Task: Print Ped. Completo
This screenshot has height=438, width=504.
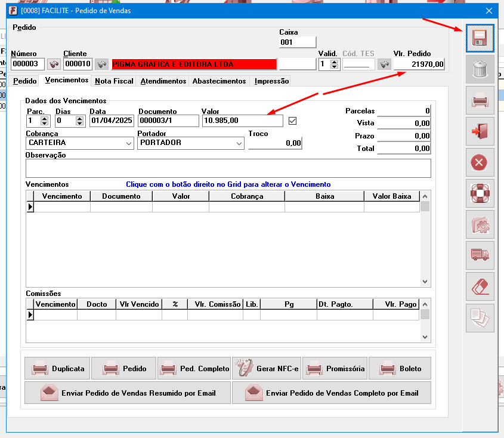Action: click(194, 368)
